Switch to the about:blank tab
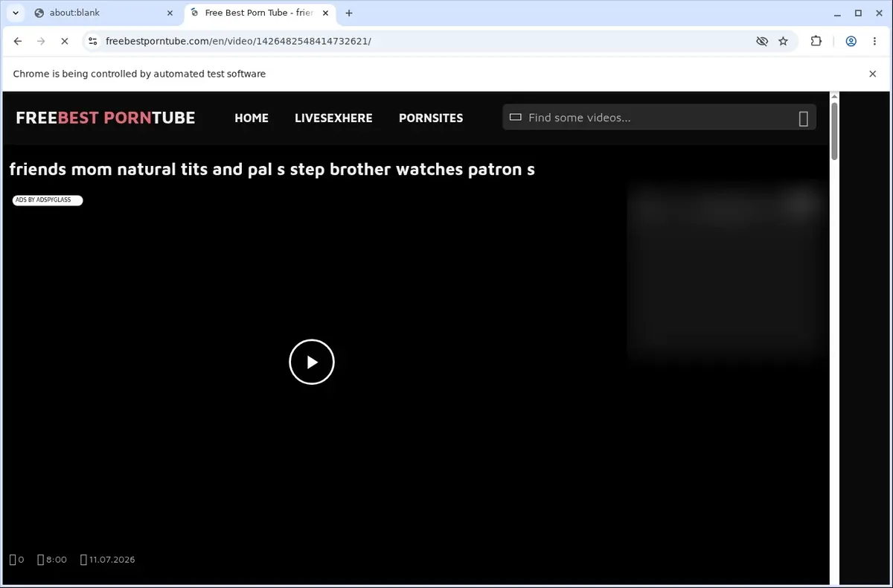This screenshot has width=893, height=588. [x=104, y=13]
